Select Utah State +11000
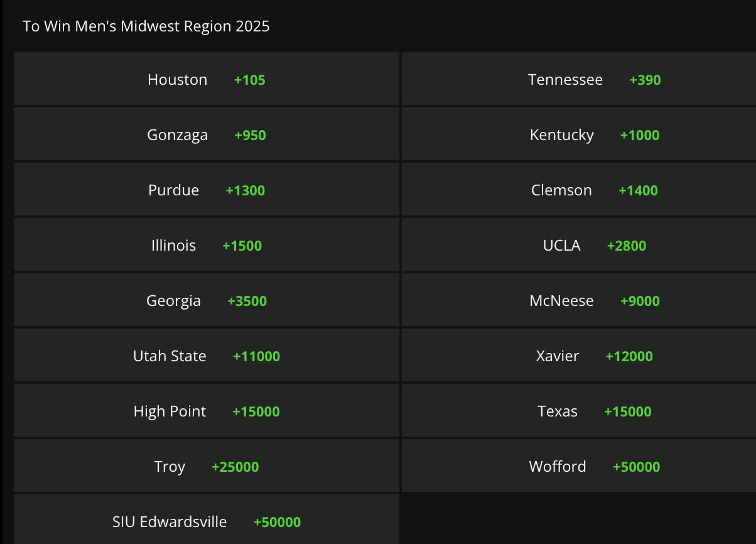The height and width of the screenshot is (544, 756). pos(207,356)
